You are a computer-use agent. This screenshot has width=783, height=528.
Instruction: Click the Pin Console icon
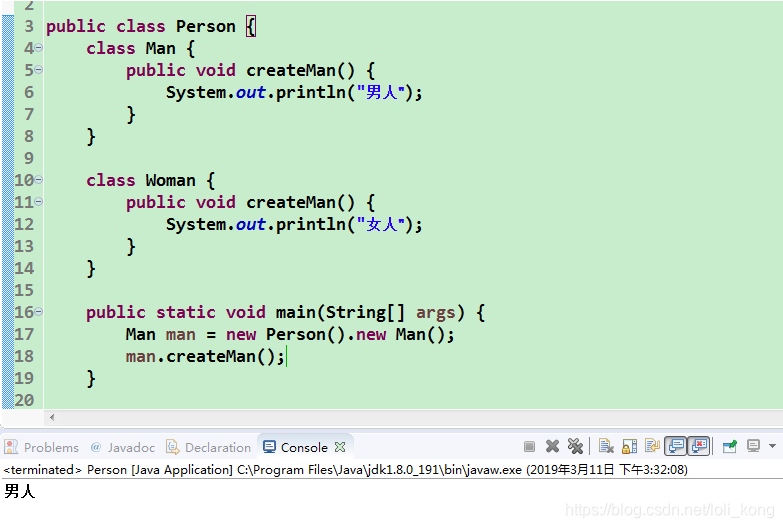pos(730,446)
